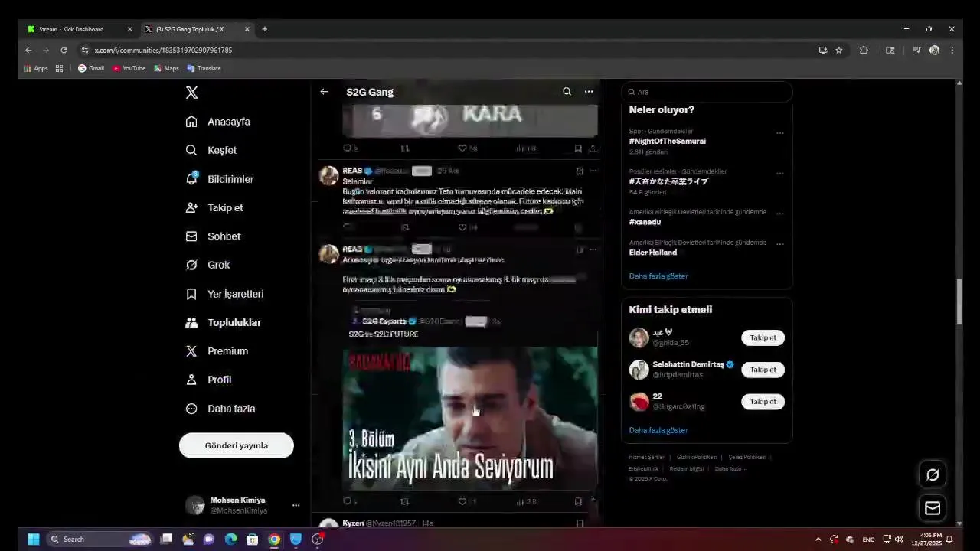Bookmark the İkisini Aynı Anda Seviyorum post
Viewport: 980px width, 551px height.
pos(578,502)
